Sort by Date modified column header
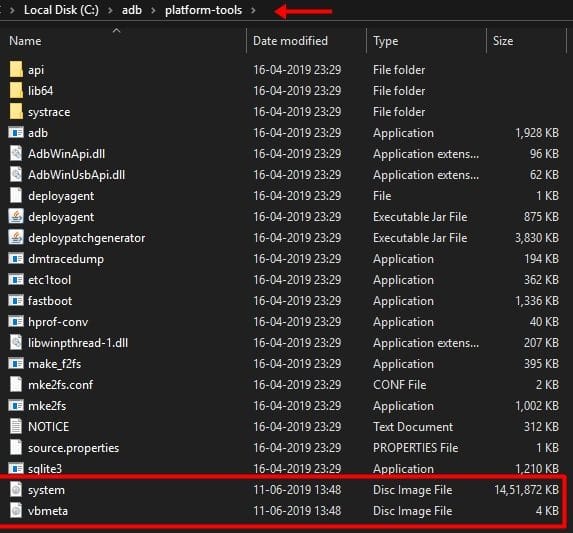The width and height of the screenshot is (573, 533). coord(290,41)
